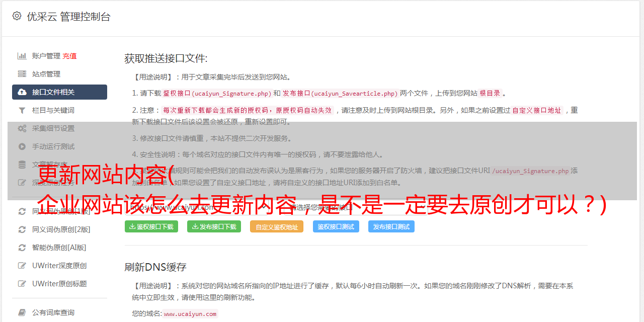Click the download icon on 鉴权接口下载
644x322 pixels.
tap(132, 226)
